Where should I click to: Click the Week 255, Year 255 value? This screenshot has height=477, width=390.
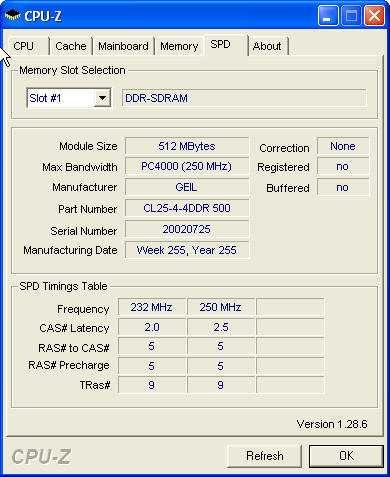[x=187, y=250]
